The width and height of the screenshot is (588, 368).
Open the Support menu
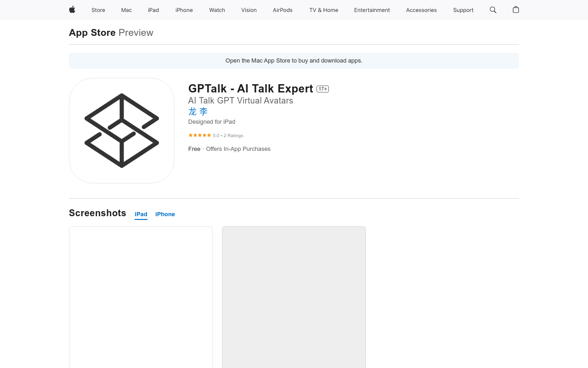[463, 10]
